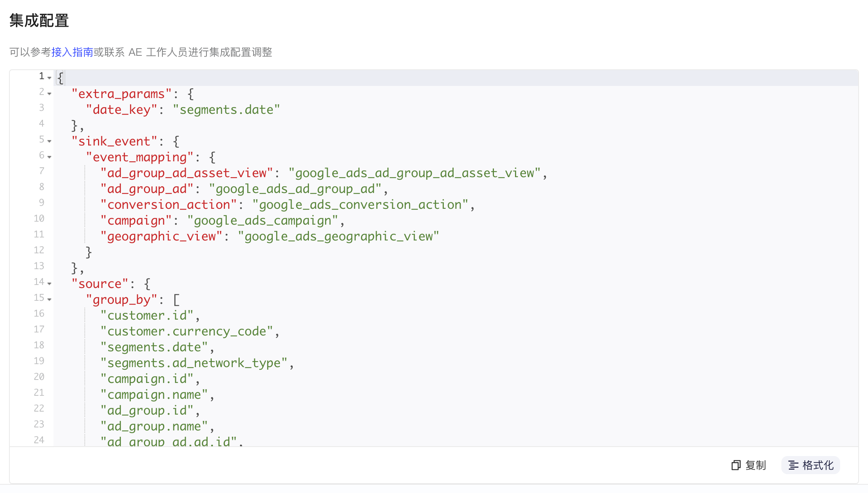Click the 集成配置 heading
868x493 pixels.
pos(39,20)
